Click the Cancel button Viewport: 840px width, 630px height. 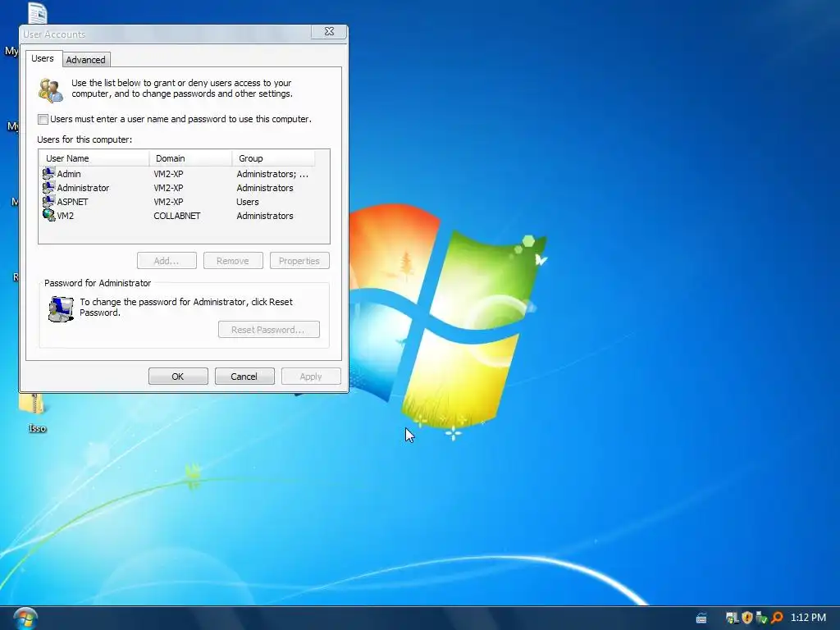pyautogui.click(x=244, y=376)
